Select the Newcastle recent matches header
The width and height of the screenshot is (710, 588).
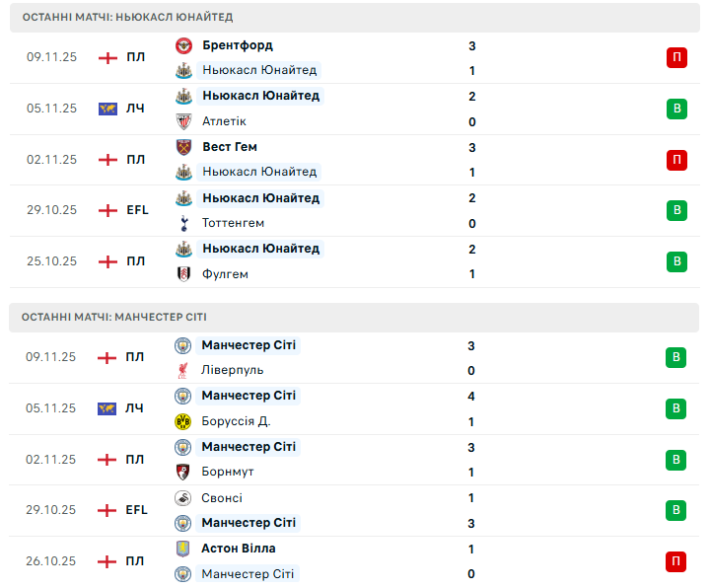click(x=127, y=18)
